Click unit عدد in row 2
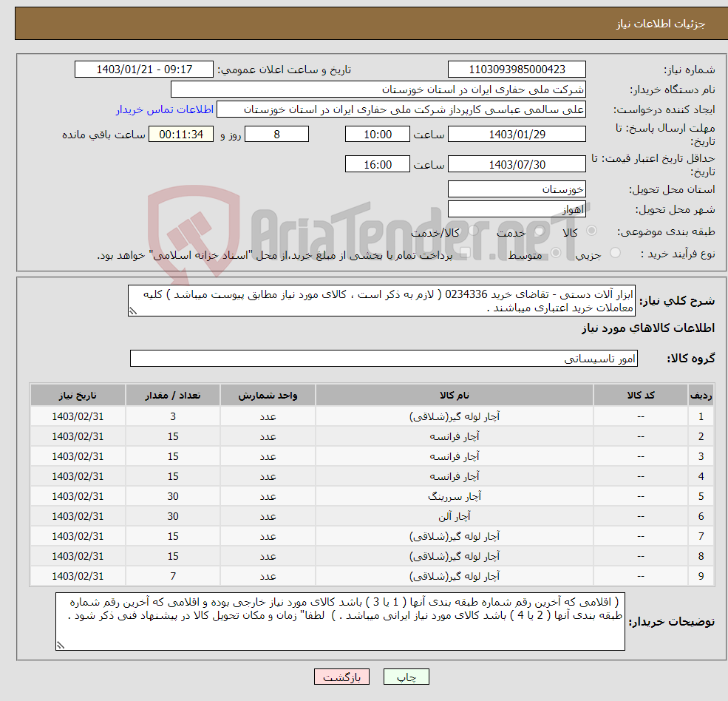The image size is (728, 701). click(x=268, y=437)
